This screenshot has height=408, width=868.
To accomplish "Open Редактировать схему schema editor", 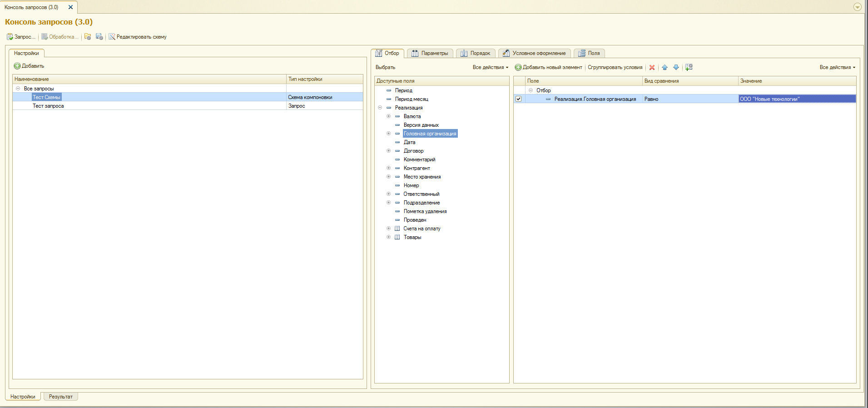I will point(138,37).
